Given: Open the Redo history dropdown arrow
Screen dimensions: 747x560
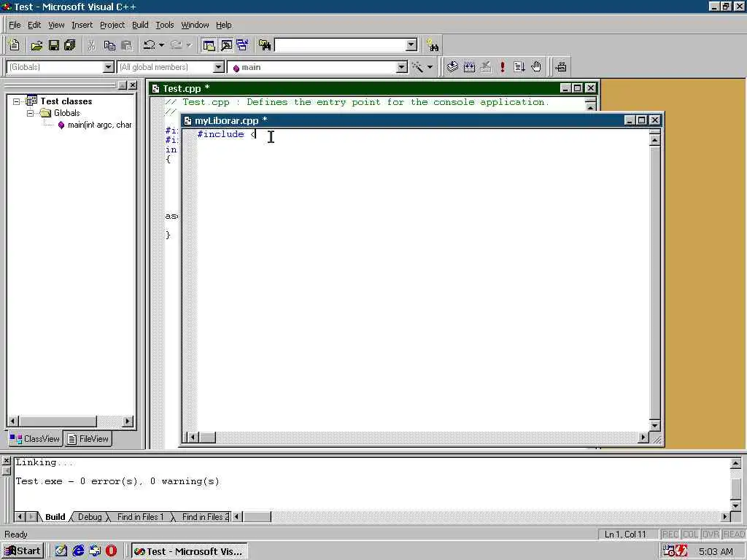Looking at the screenshot, I should coord(189,45).
